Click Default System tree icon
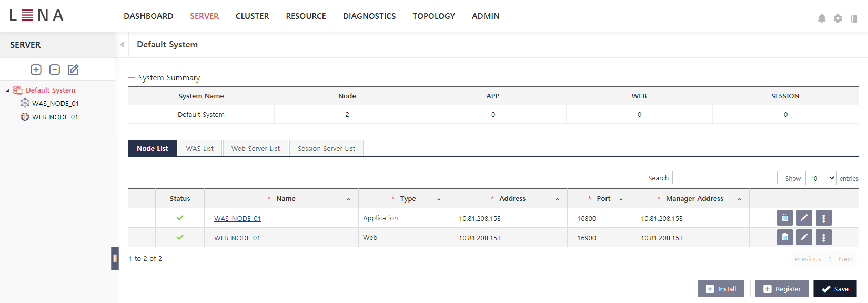Viewport: 868px width, 303px height. [x=18, y=90]
